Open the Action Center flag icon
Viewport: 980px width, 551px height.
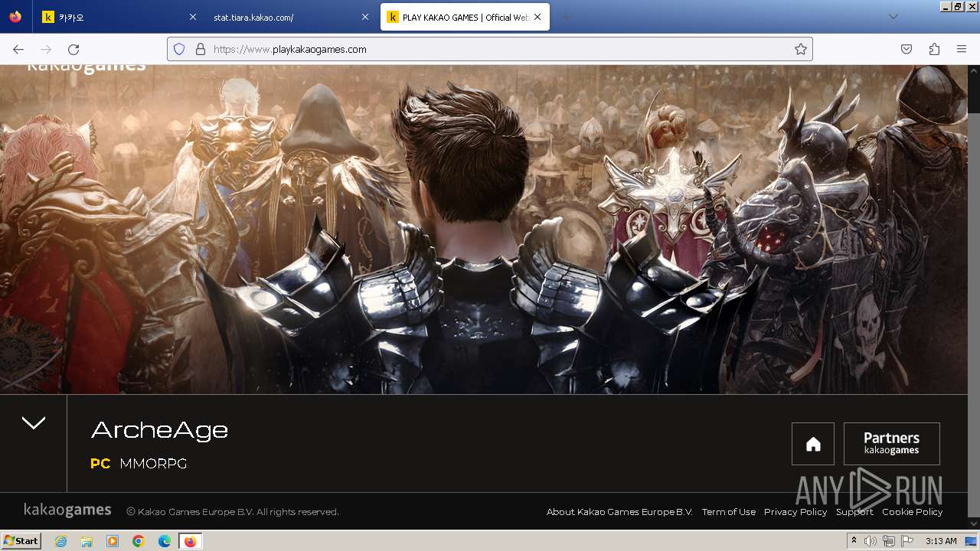point(906,541)
